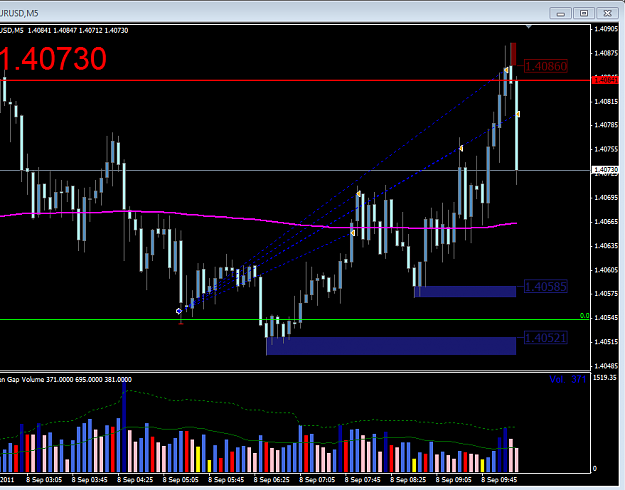Click the EURUSD,M5 window title

(x=19, y=13)
